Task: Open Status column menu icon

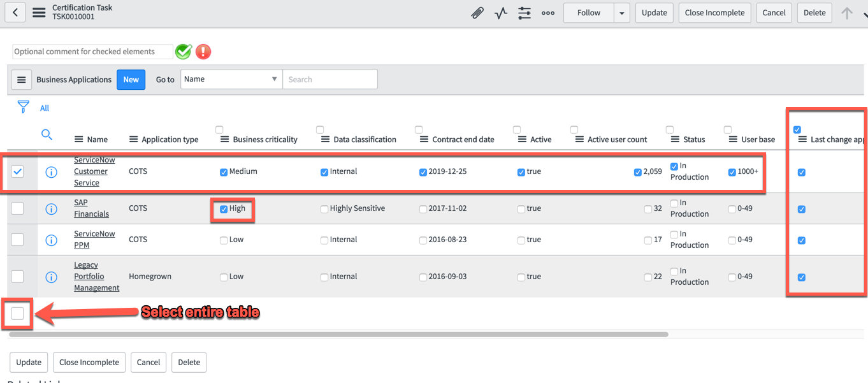Action: point(675,140)
